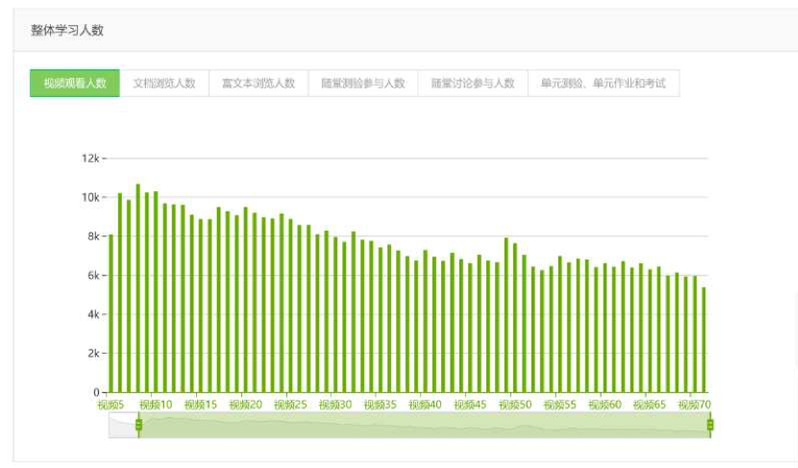
Task: Open 单元测验、单元作业和考试 tab
Action: (603, 84)
